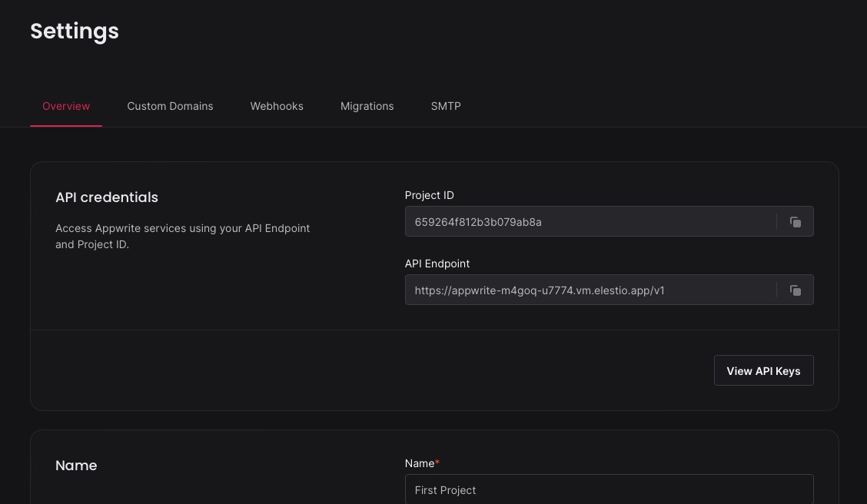
Task: Select the Migrations tab
Action: [367, 106]
